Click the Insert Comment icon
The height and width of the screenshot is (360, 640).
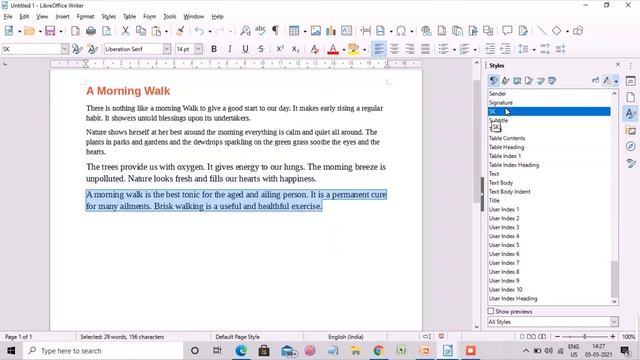click(x=507, y=31)
